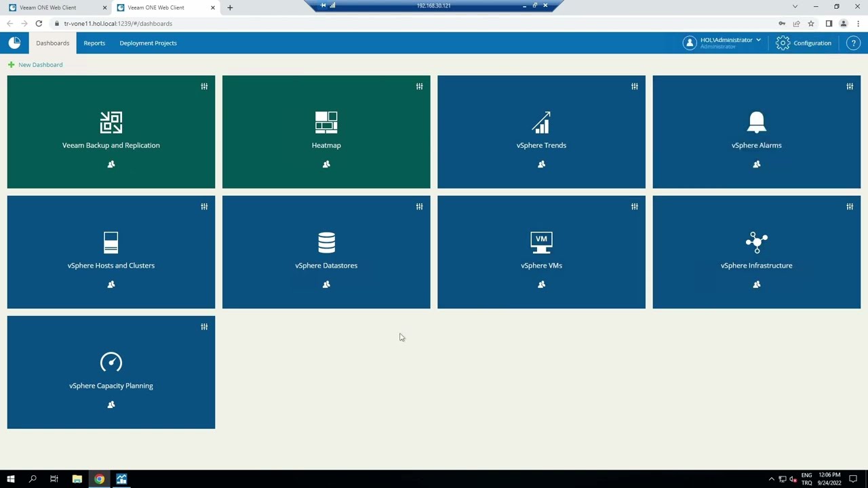
Task: Open File Explorer from taskbar
Action: point(77,479)
